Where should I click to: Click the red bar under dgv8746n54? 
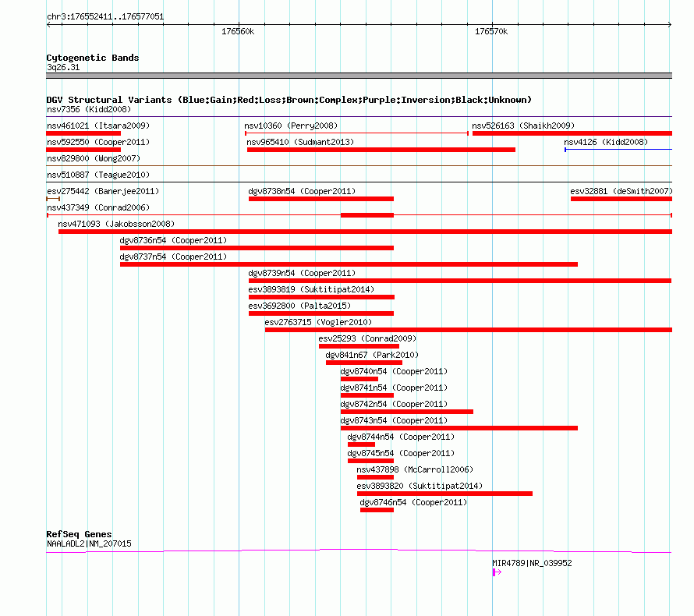pyautogui.click(x=377, y=510)
